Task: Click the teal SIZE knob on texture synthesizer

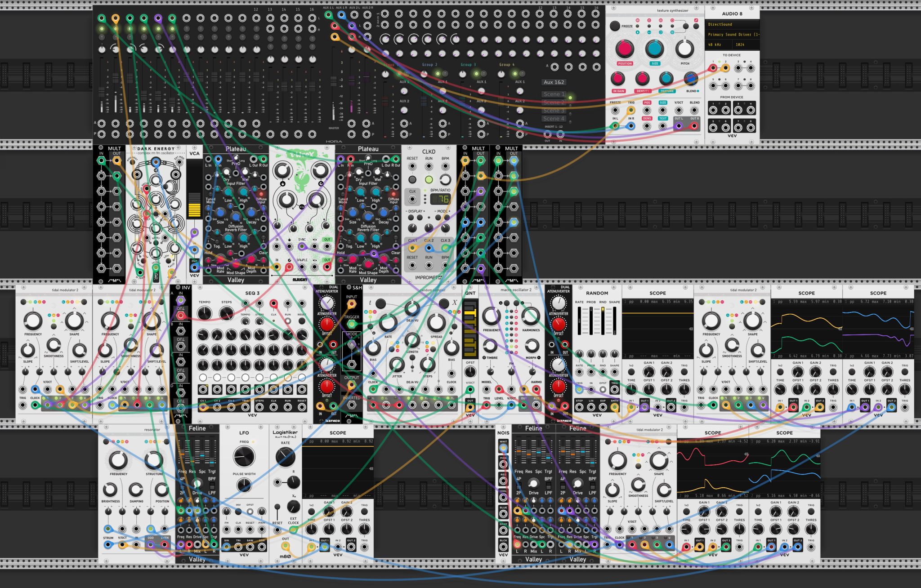Action: 654,49
